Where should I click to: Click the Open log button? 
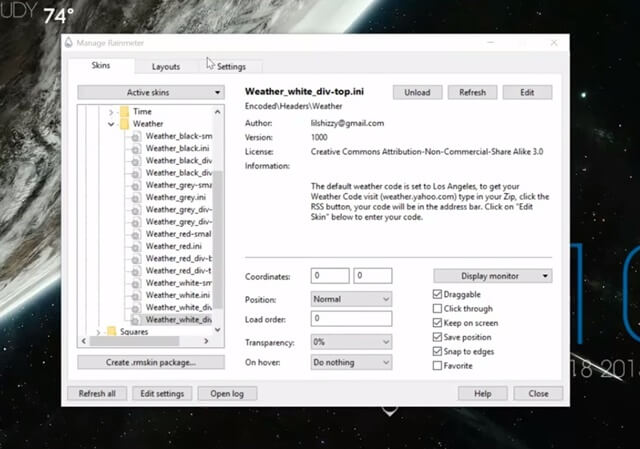click(x=227, y=393)
